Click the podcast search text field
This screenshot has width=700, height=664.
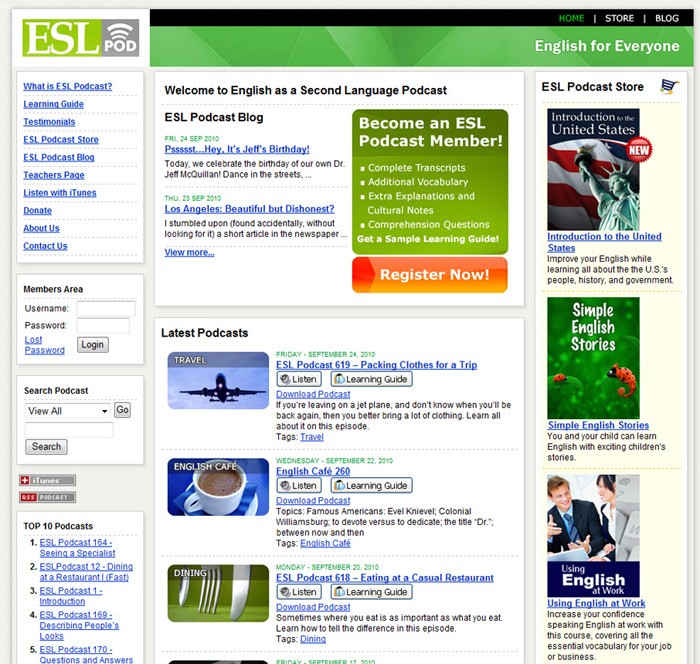69,430
